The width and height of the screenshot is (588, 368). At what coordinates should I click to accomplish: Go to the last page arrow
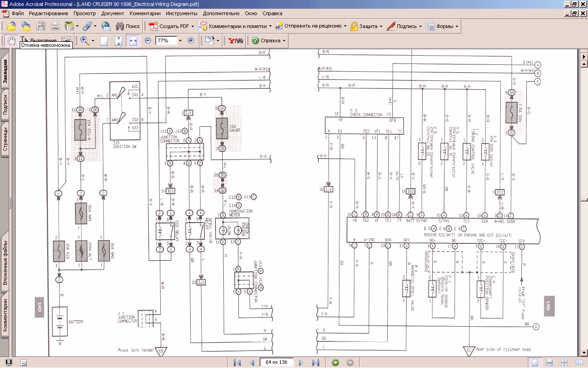(316, 362)
